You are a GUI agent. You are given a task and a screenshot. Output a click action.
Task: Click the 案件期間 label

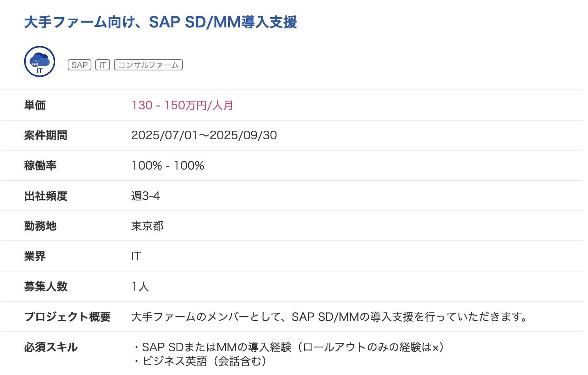pos(46,135)
